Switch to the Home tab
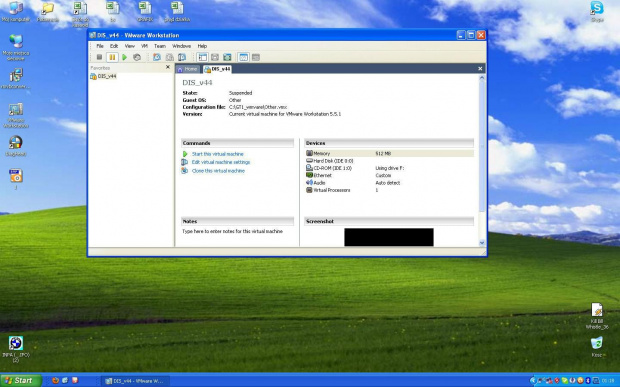This screenshot has height=387, width=620. [187, 69]
